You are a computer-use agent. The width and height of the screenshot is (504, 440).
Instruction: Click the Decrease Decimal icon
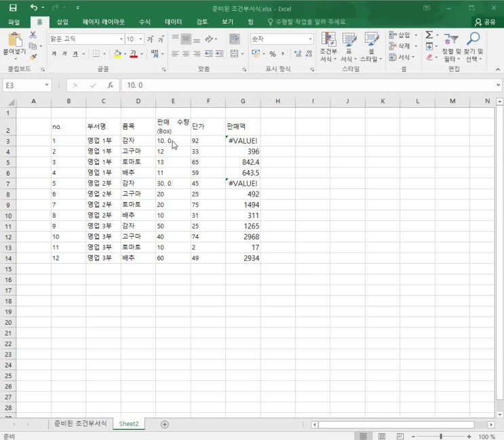pyautogui.click(x=309, y=54)
